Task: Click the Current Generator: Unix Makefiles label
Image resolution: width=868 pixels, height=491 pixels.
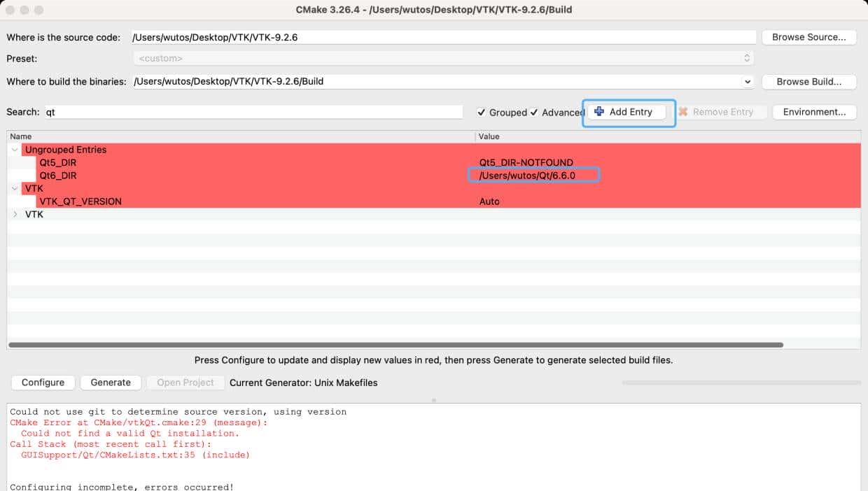Action: tap(303, 383)
